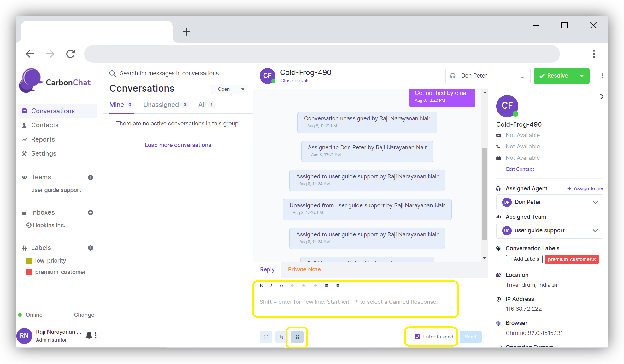The height and width of the screenshot is (364, 624).
Task: Click Assign to me link
Action: click(588, 188)
